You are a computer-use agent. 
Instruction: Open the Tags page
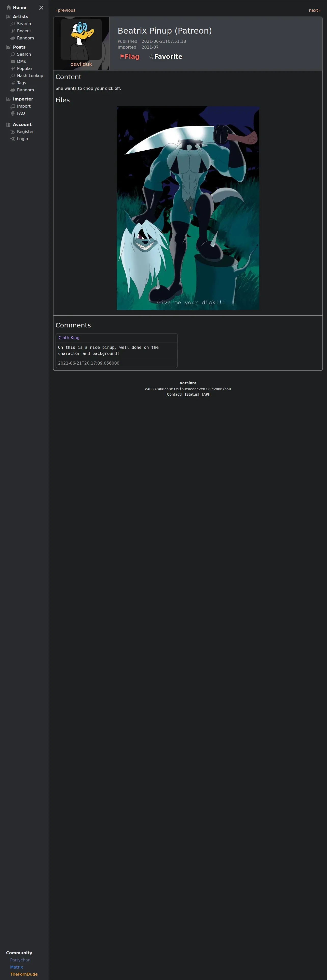click(21, 83)
